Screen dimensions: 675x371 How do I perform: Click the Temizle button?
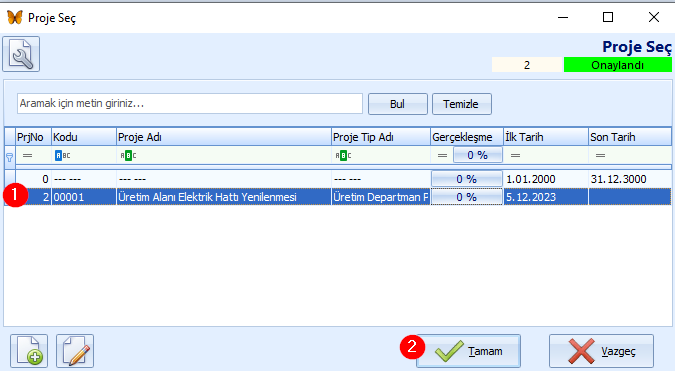coord(461,104)
